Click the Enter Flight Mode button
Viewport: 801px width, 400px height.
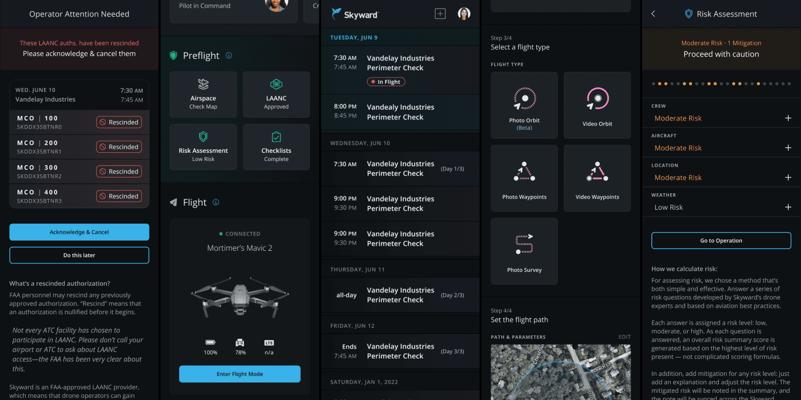(x=240, y=374)
